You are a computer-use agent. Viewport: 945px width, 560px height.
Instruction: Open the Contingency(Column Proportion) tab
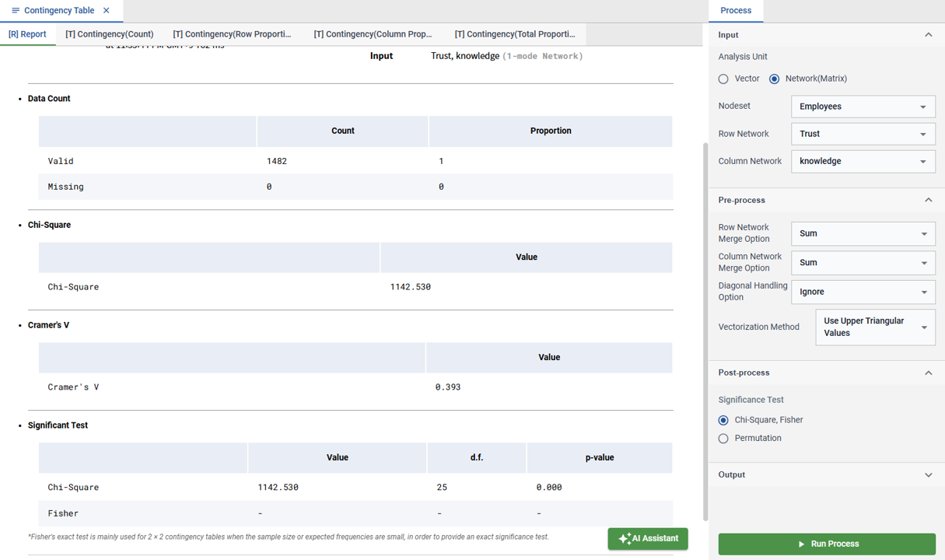coord(373,34)
